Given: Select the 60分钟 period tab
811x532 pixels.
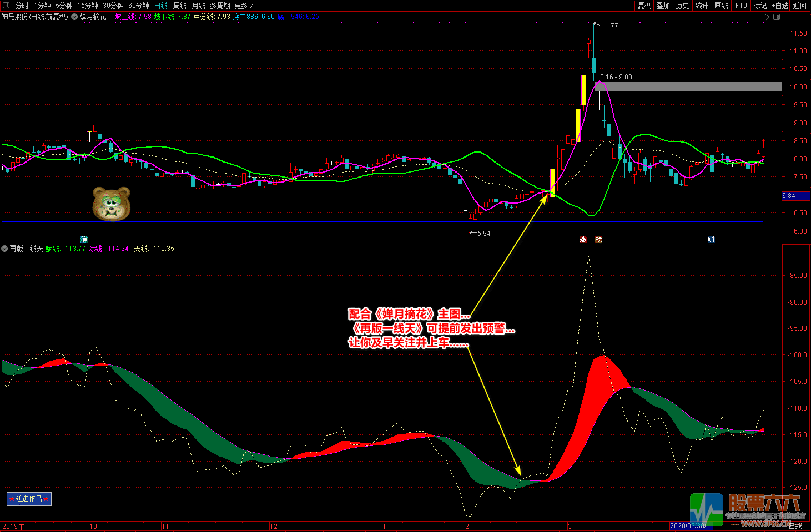Looking at the screenshot, I should [x=139, y=6].
